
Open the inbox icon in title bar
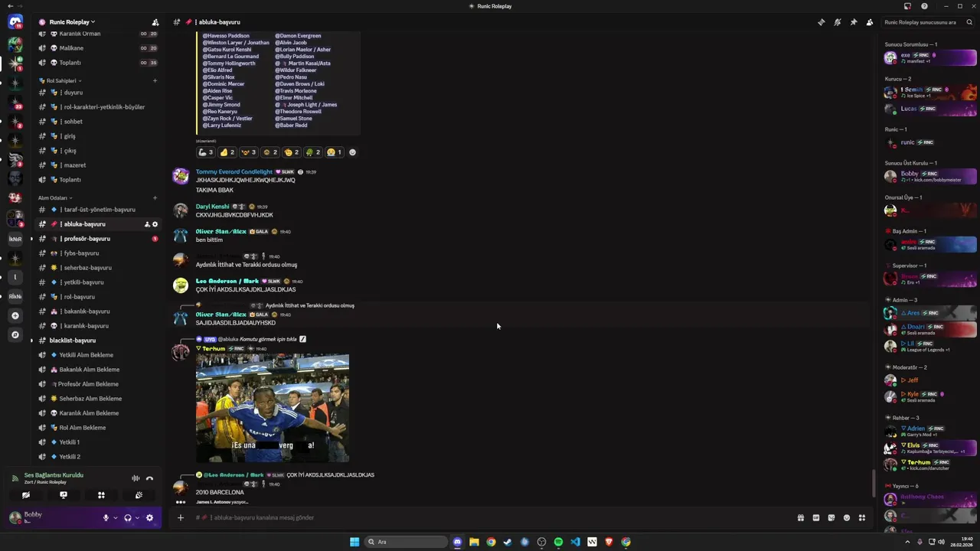pyautogui.click(x=907, y=6)
